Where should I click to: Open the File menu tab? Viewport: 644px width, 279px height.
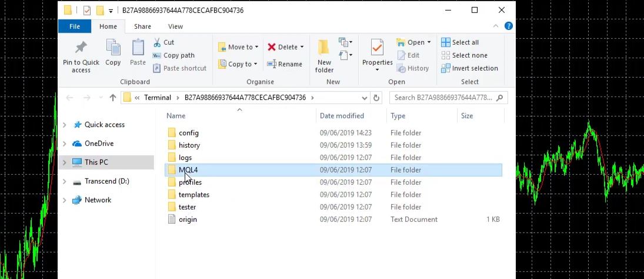pos(75,26)
